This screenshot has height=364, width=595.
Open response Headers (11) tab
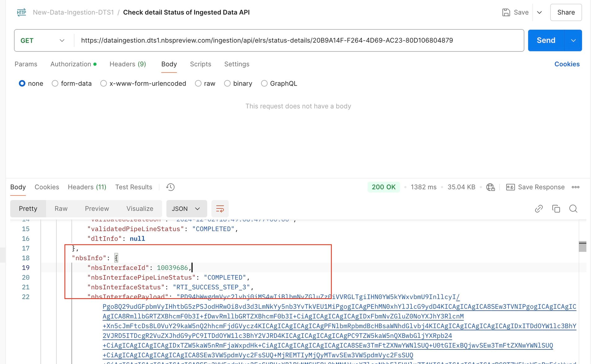(x=87, y=187)
